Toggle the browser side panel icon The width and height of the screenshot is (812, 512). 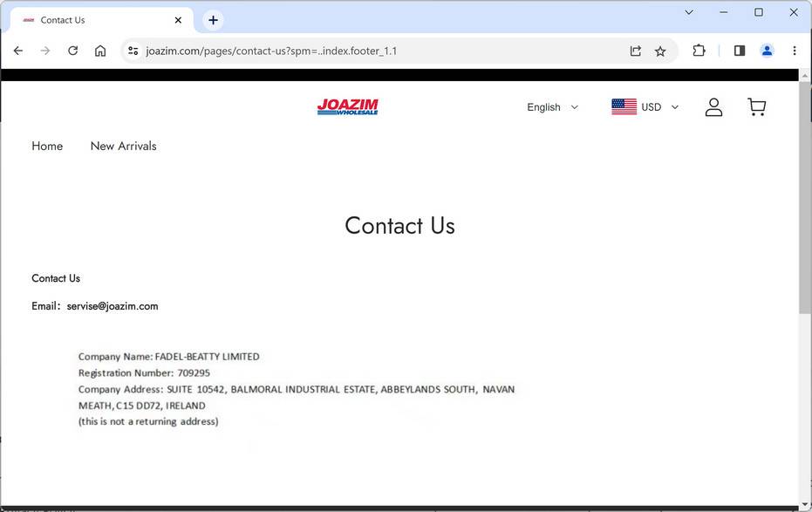pyautogui.click(x=740, y=51)
